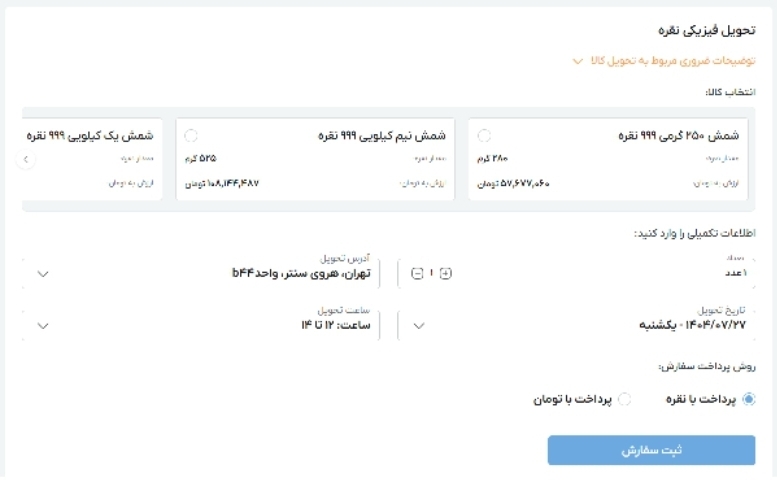Open the delivery date dropdown
The width and height of the screenshot is (777, 482).
(419, 325)
